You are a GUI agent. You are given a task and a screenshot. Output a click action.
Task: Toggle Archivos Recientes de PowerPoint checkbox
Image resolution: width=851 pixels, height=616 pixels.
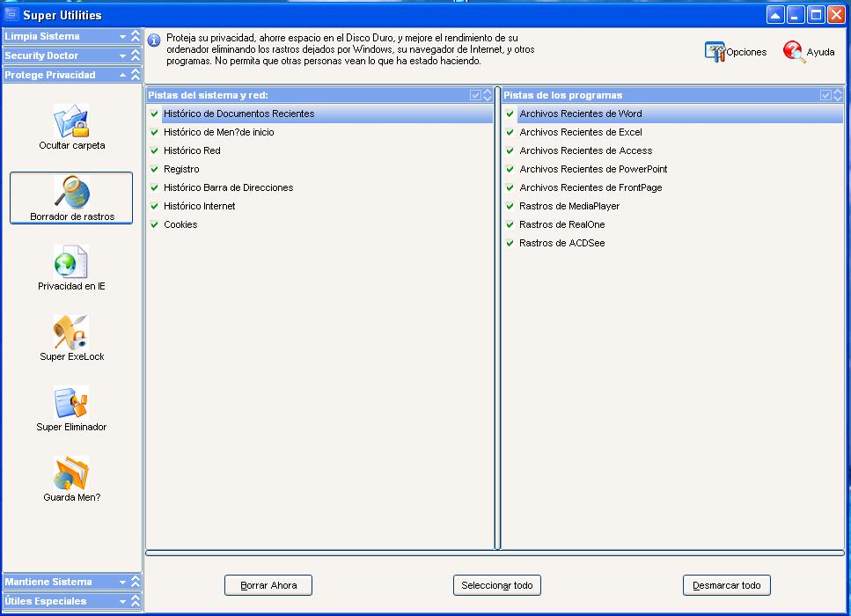[x=510, y=169]
